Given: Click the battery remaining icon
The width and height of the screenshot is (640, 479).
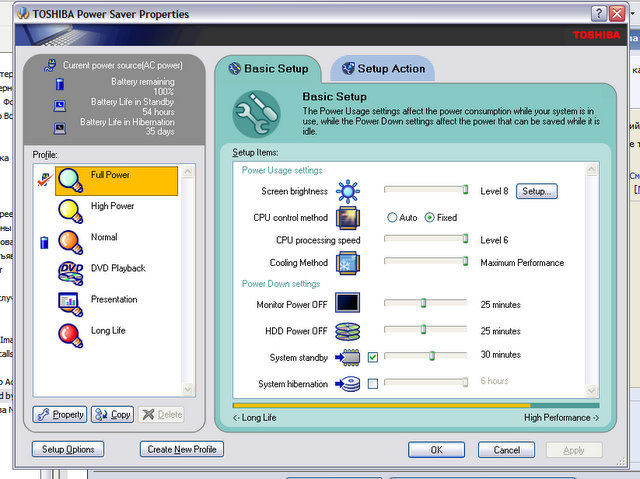Looking at the screenshot, I should point(60,84).
